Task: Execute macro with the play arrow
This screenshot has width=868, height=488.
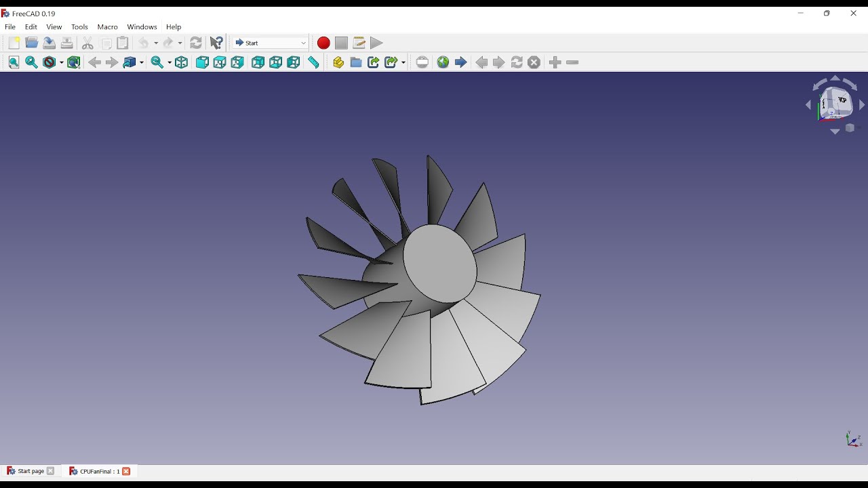Action: [x=376, y=43]
